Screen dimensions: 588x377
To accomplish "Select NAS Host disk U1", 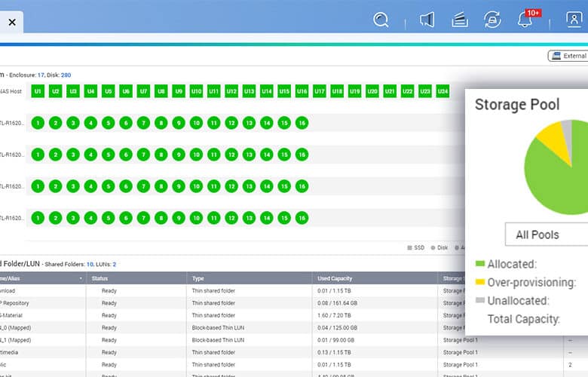I will click(38, 91).
